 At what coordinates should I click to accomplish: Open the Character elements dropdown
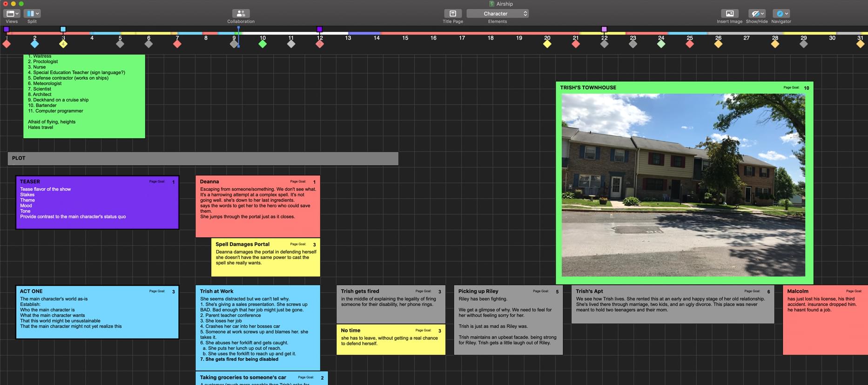497,14
